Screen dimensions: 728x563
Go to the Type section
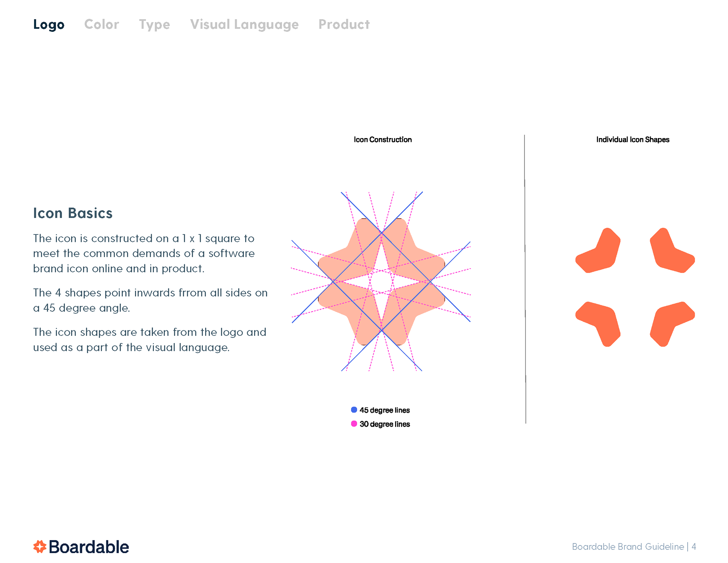[x=154, y=25]
